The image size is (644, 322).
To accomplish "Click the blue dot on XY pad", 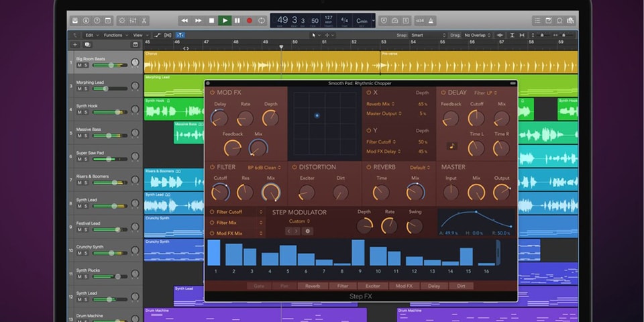I will coord(317,115).
